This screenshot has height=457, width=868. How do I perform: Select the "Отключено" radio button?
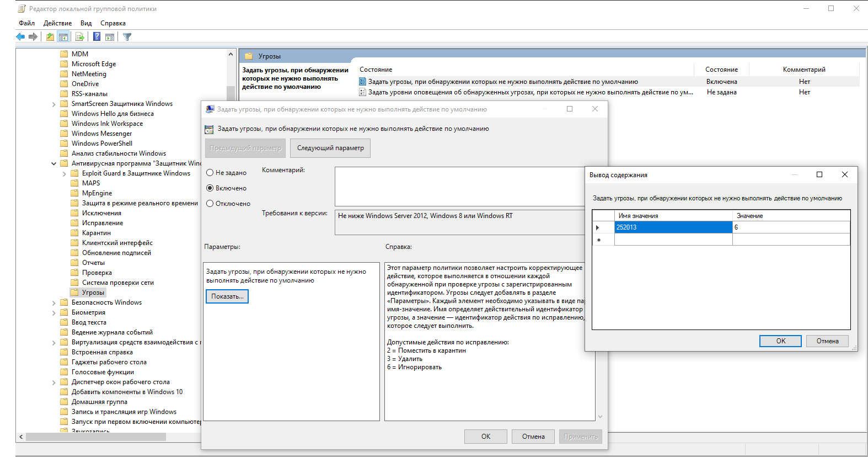pos(210,204)
